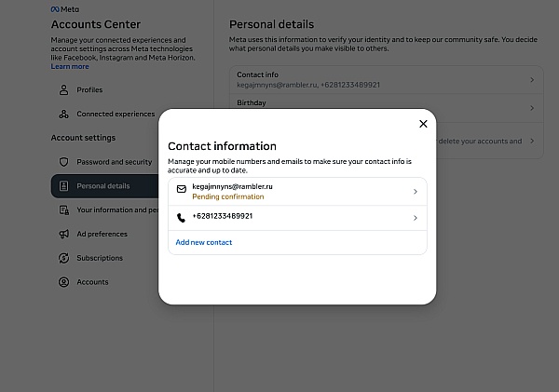Image resolution: width=559 pixels, height=392 pixels.
Task: Click the Ad preferences megaphone icon
Action: 63,234
